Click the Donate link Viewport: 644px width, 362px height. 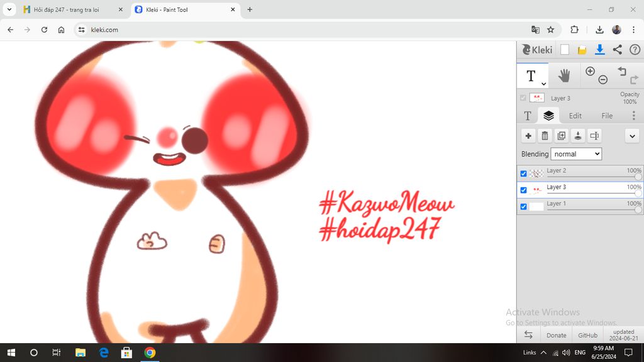coord(556,336)
